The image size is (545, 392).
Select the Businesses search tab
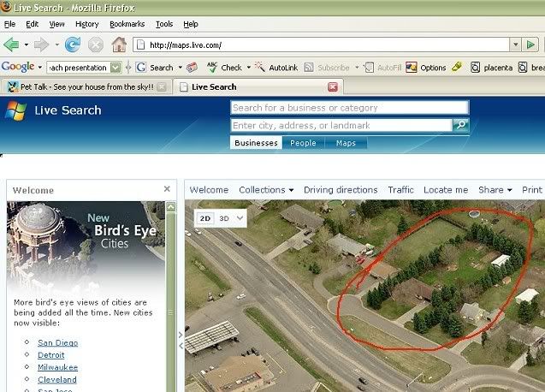click(x=256, y=143)
